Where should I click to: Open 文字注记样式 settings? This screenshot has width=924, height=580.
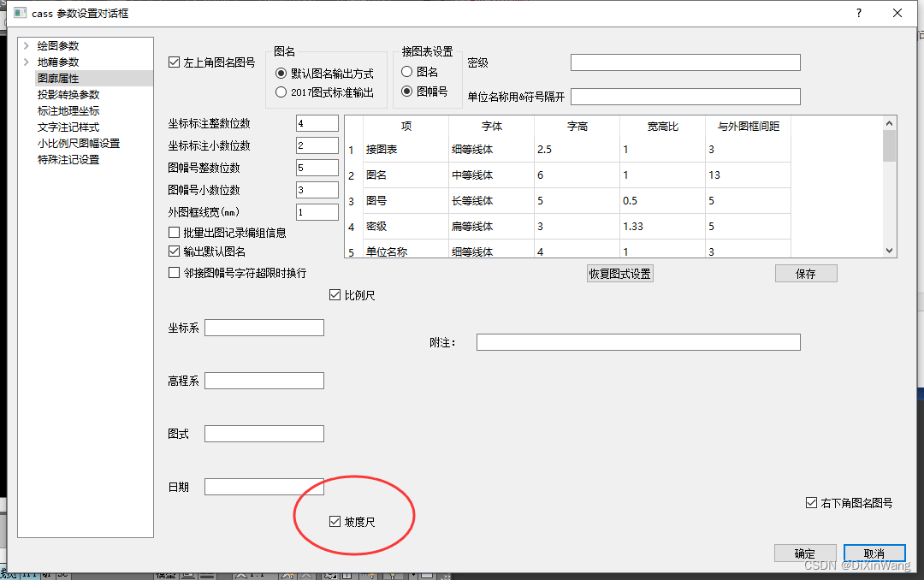click(68, 127)
